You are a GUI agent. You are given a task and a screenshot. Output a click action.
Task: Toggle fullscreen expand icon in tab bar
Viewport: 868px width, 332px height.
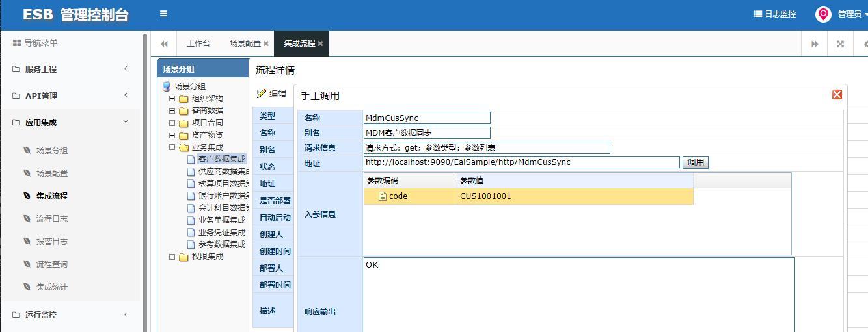[x=840, y=44]
